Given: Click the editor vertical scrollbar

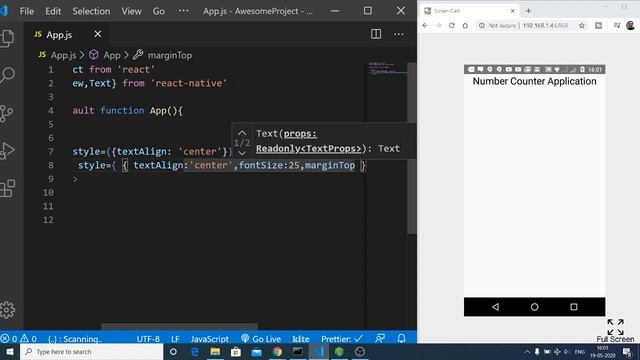Looking at the screenshot, I should [412, 148].
